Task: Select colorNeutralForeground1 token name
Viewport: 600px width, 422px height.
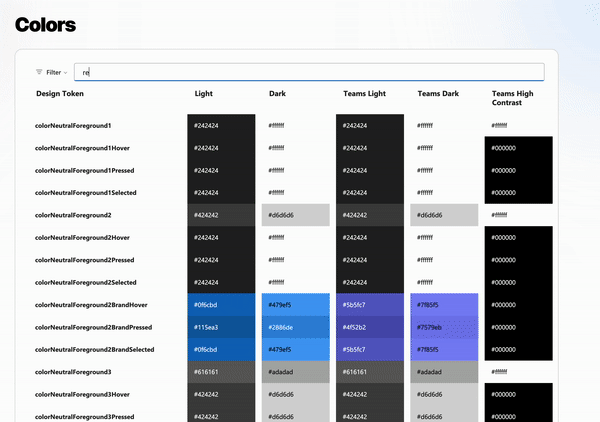Action: coord(73,125)
